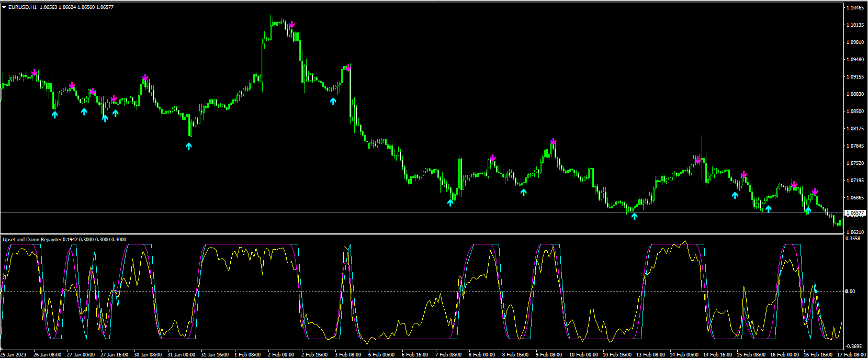Click the 1.08175 price level label
Image resolution: width=868 pixels, height=358 pixels.
[855, 129]
